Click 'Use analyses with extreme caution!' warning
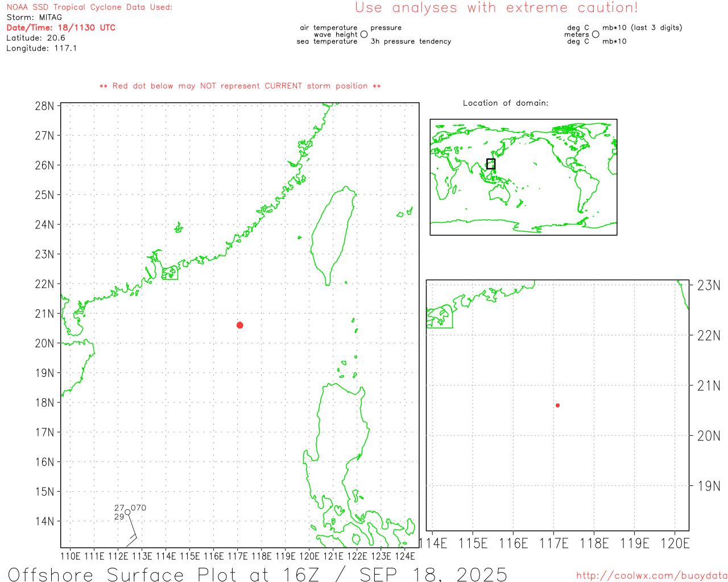 tap(497, 8)
